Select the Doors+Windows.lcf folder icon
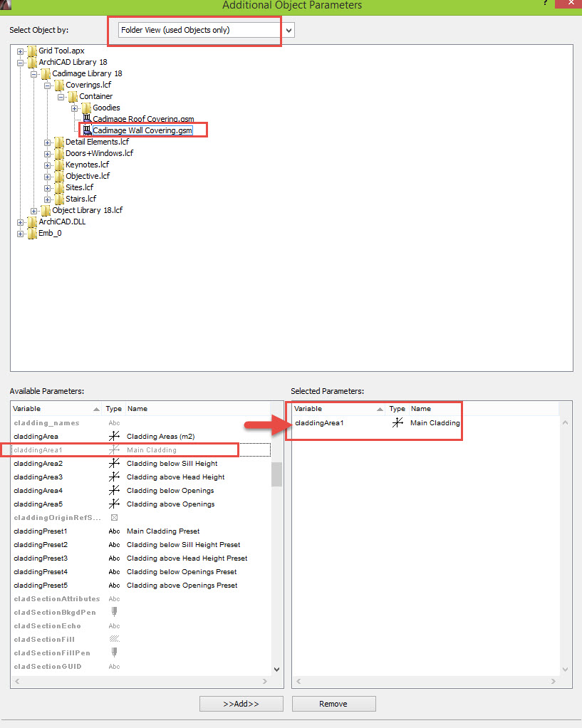582x728 pixels. coord(59,153)
